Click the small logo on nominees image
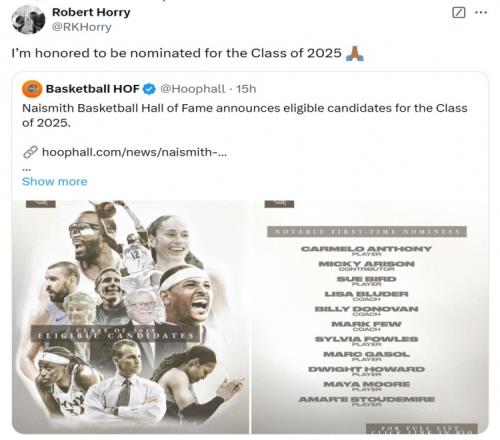The image size is (500, 440). (x=279, y=204)
